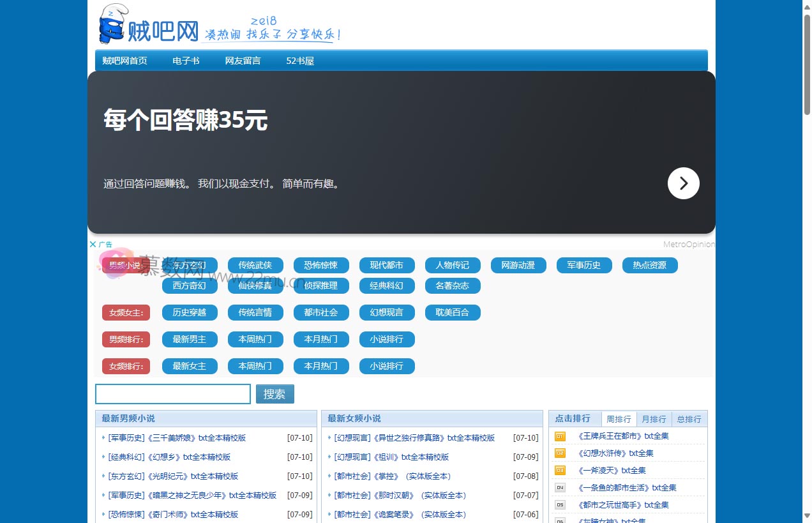
Task: Open the 52书屋 navigation item
Action: (x=300, y=61)
